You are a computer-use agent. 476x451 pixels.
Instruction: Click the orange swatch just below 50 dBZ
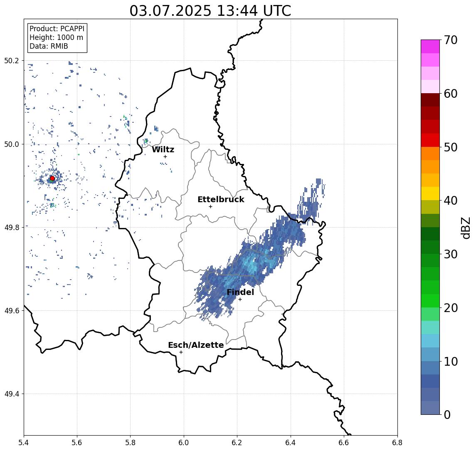click(430, 154)
